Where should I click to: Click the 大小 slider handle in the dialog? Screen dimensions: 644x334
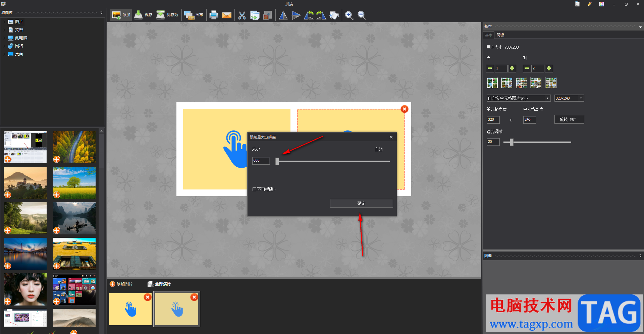[277, 161]
